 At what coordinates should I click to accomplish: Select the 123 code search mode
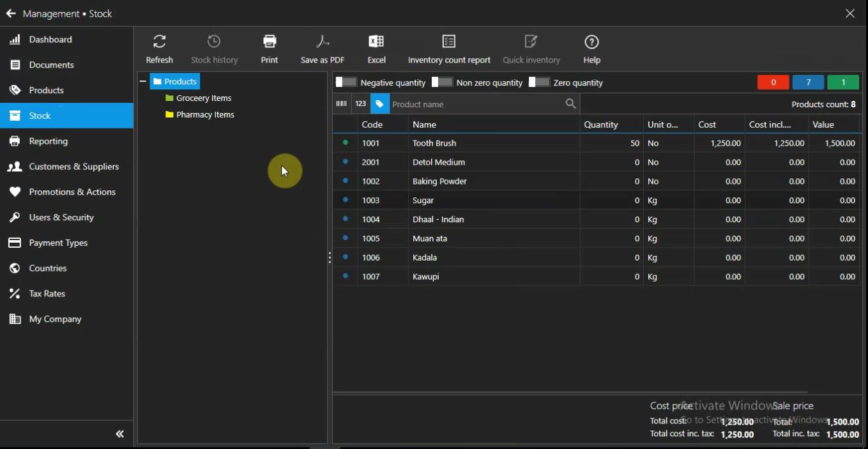(361, 103)
